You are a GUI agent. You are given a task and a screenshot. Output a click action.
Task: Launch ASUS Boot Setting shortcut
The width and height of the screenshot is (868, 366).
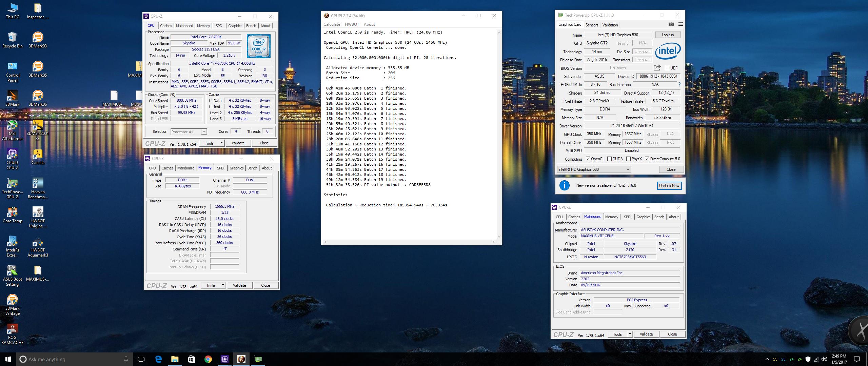tap(13, 276)
